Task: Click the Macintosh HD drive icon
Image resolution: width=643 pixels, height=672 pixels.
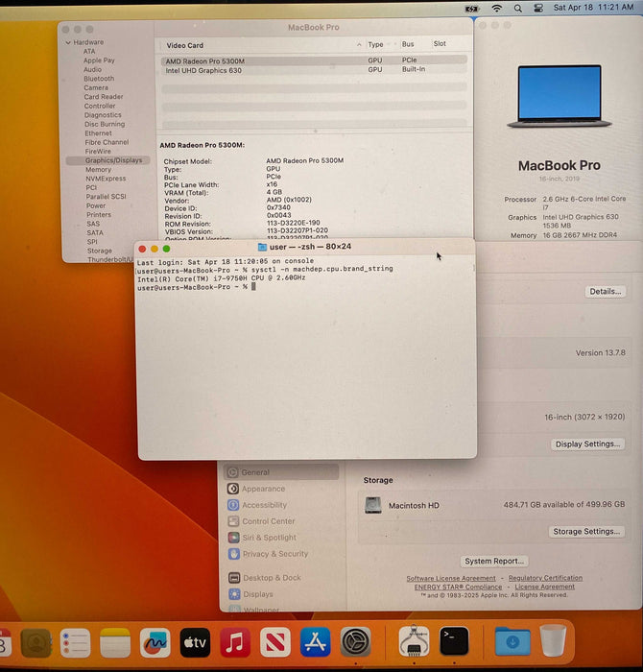Action: click(x=373, y=505)
